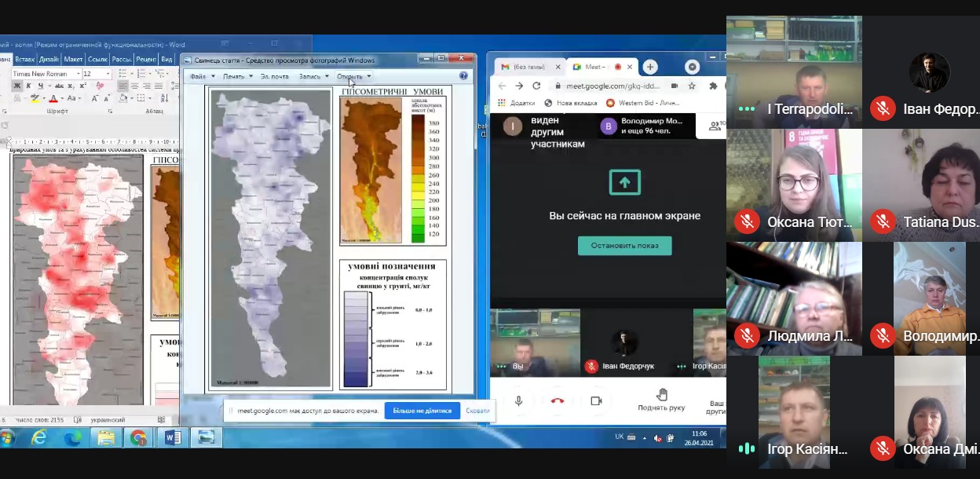Image resolution: width=980 pixels, height=479 pixels.
Task: Switch to the Gmail (без темы) tab
Action: pyautogui.click(x=528, y=67)
